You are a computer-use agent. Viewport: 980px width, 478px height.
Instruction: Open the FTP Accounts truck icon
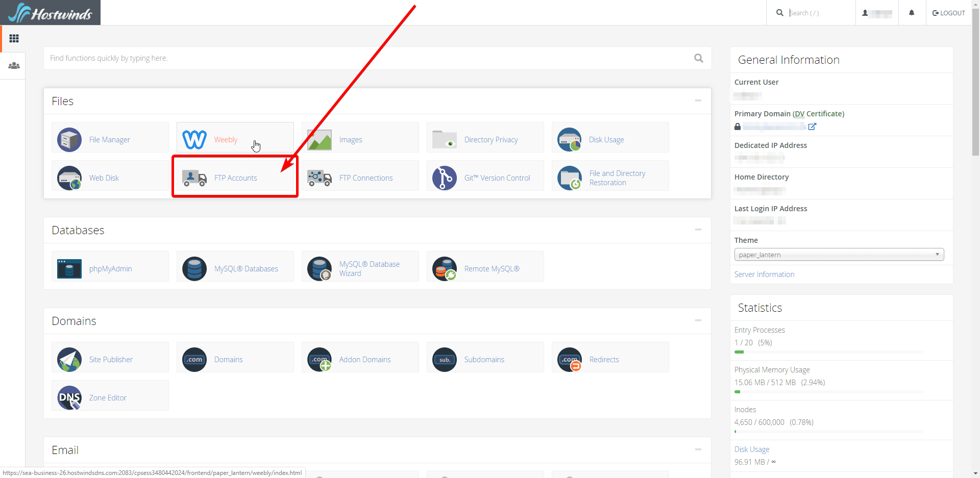point(194,178)
